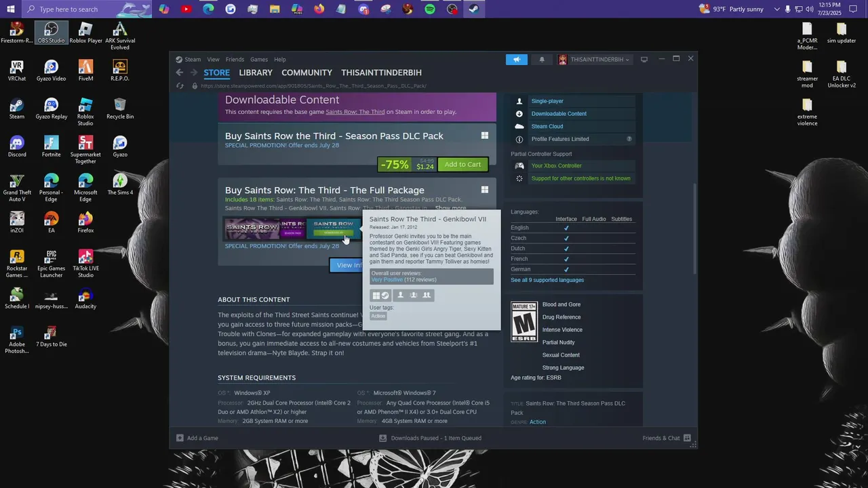This screenshot has height=488, width=868.
Task: Open ARK Survival Evolved desktop icon
Action: pos(120,35)
